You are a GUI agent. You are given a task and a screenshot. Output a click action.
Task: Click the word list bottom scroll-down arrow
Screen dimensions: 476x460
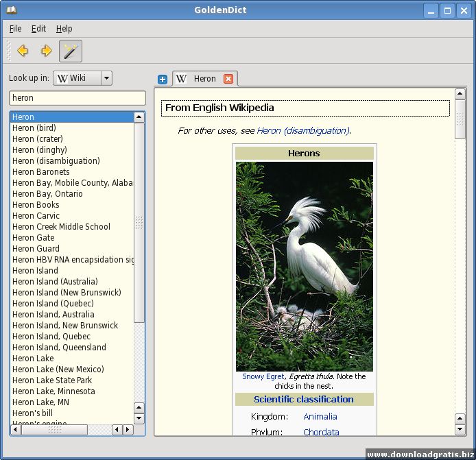tap(139, 418)
